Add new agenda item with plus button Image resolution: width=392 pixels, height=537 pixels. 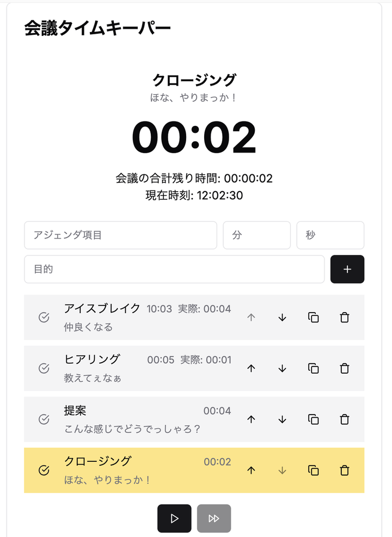[x=347, y=270]
